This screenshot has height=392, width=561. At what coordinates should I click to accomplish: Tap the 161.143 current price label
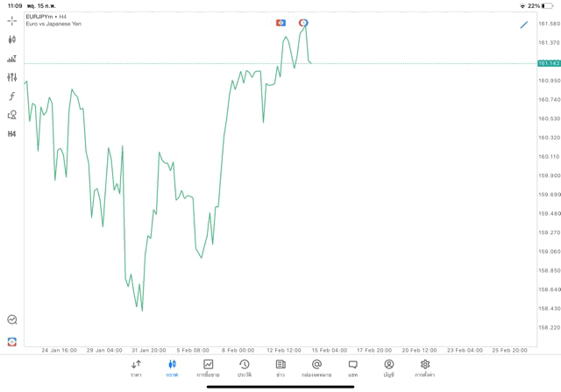(x=549, y=63)
